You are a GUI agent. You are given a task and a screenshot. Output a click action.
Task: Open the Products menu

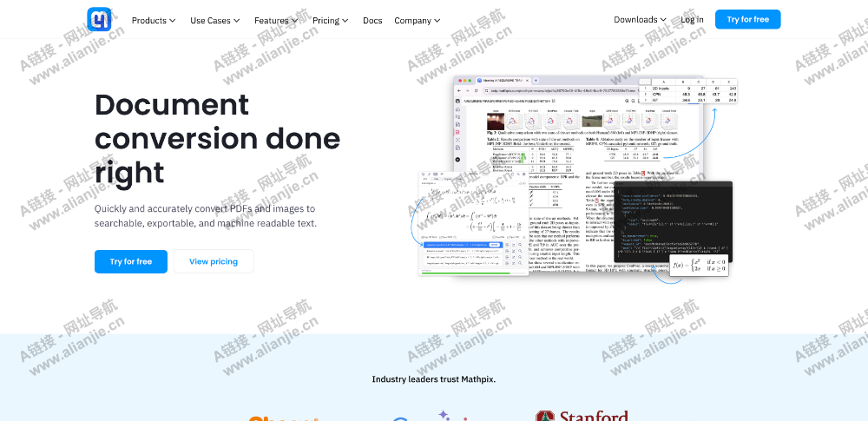[154, 21]
